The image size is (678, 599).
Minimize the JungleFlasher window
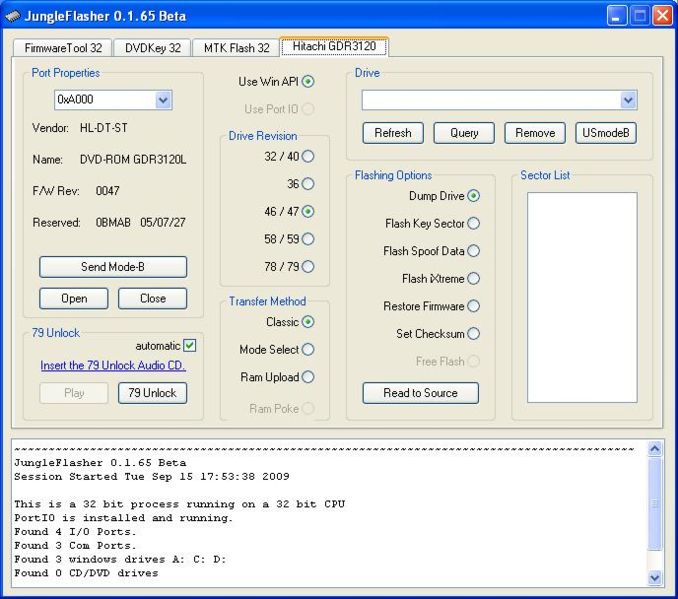pyautogui.click(x=617, y=16)
